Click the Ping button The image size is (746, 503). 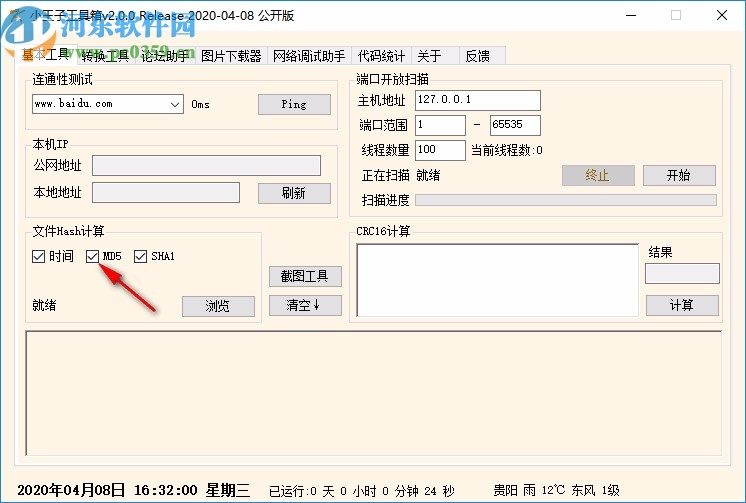294,104
